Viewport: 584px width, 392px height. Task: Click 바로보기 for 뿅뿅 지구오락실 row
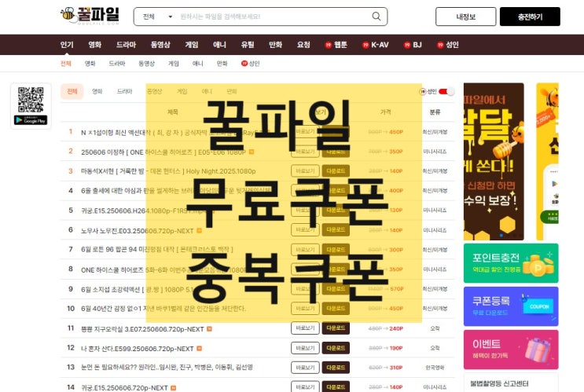click(305, 328)
